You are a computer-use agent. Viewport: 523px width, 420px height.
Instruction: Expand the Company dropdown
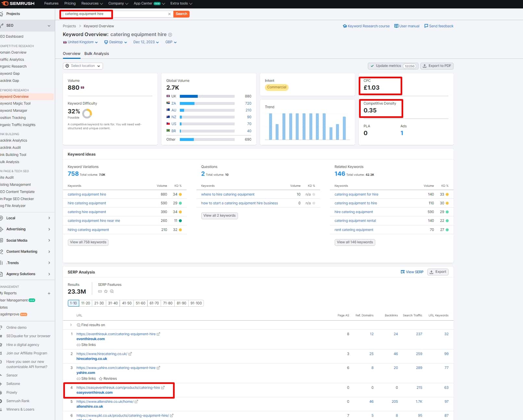pyautogui.click(x=118, y=4)
